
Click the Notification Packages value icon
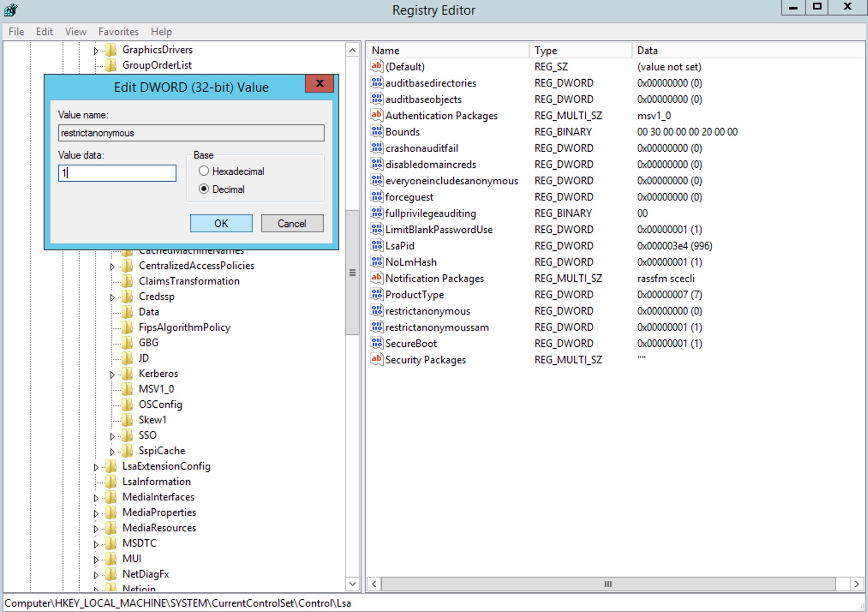[x=377, y=278]
